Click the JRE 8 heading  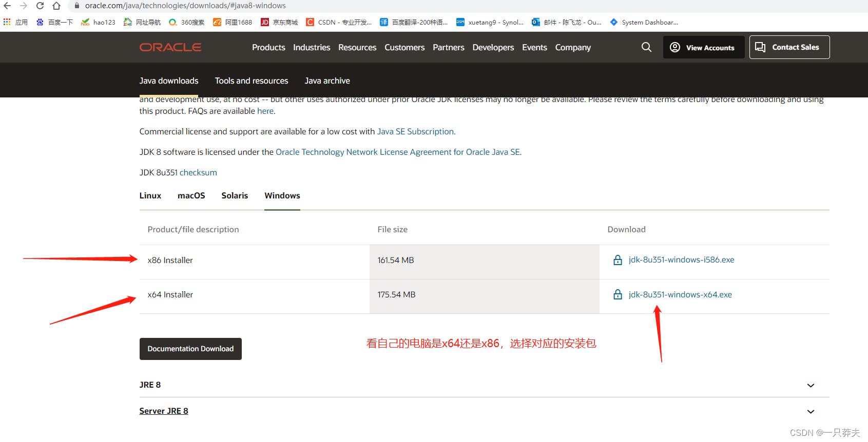pos(150,385)
